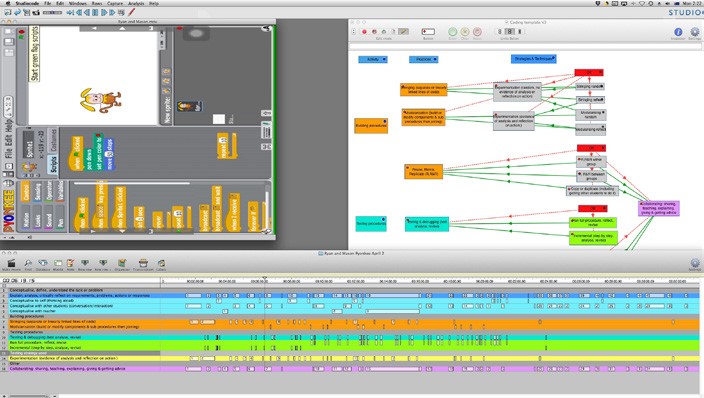Click the red pencil tool in the top toolbar
Viewport: 704px width, 398px height.
click(x=132, y=12)
